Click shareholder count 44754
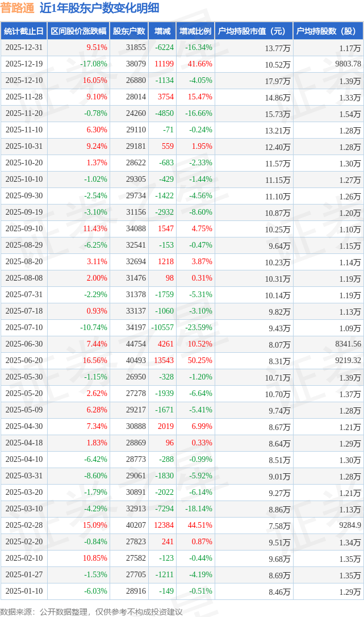Screen dimensions: 364x617 [x=136, y=344]
